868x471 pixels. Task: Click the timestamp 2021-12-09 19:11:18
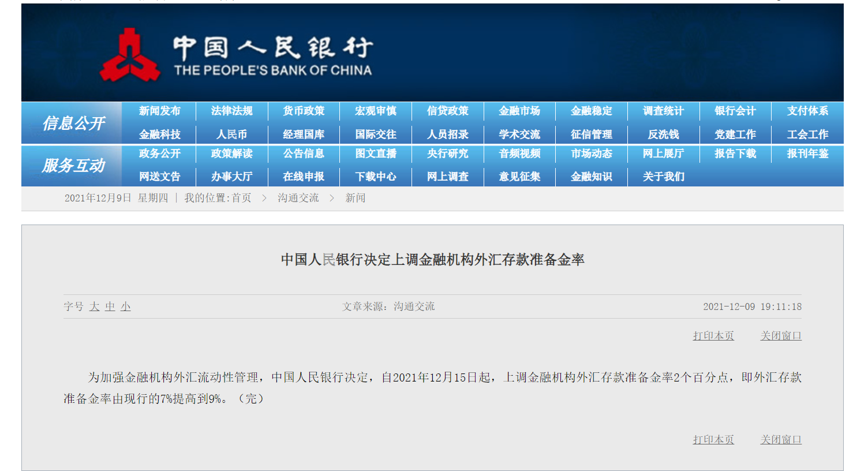click(x=752, y=306)
